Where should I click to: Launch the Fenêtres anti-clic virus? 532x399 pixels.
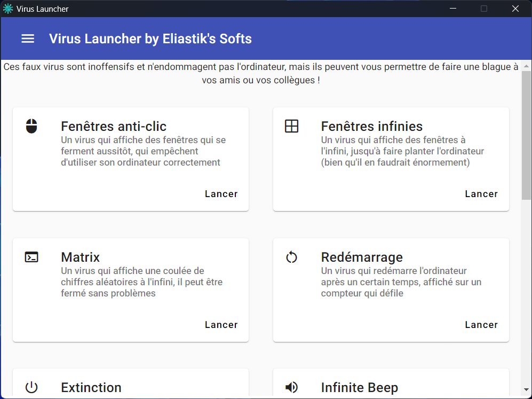click(x=221, y=194)
